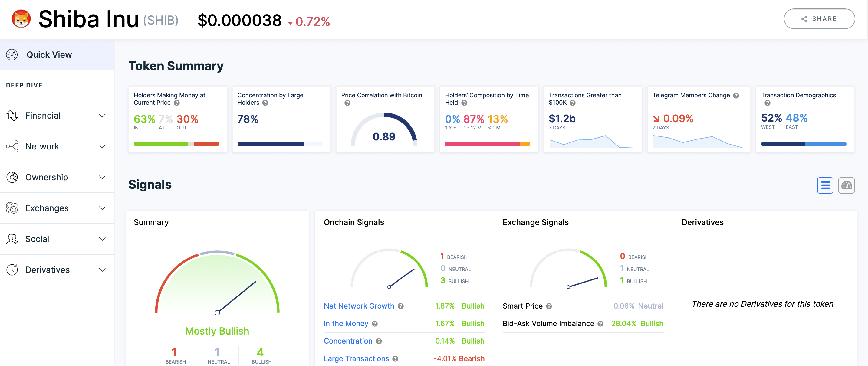Click the Bid-Ask Volume Imbalance label
868x366 pixels.
click(x=548, y=324)
